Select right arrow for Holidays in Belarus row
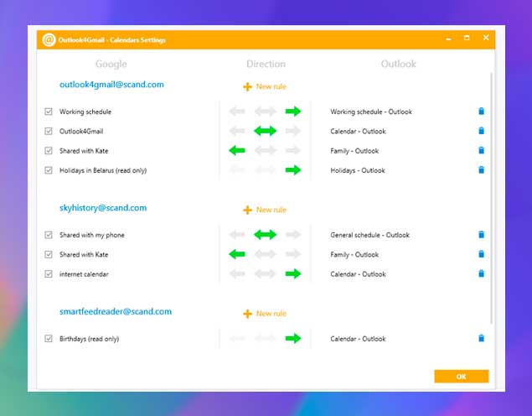The height and width of the screenshot is (416, 532). click(292, 169)
